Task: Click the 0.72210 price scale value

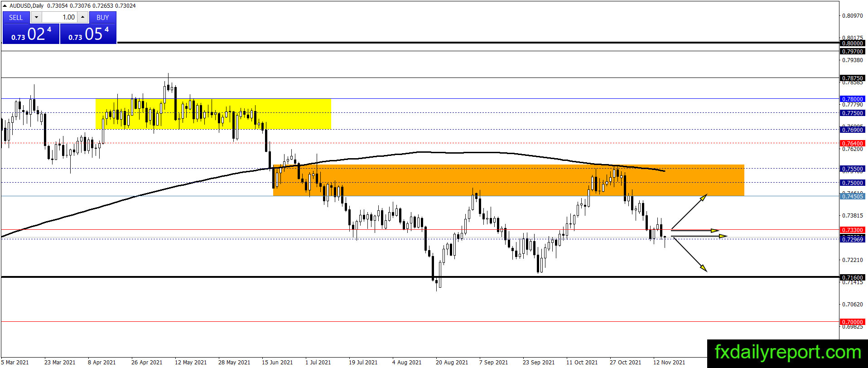Action: click(x=852, y=260)
